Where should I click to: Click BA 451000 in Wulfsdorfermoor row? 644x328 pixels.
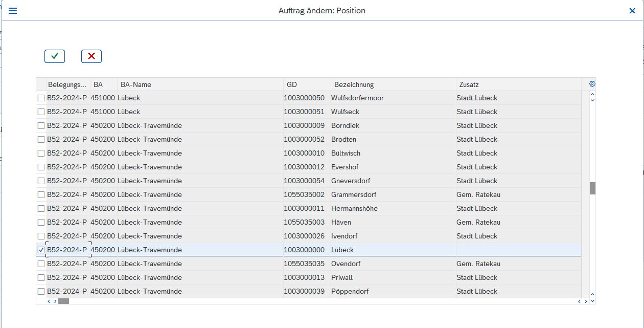tap(104, 98)
